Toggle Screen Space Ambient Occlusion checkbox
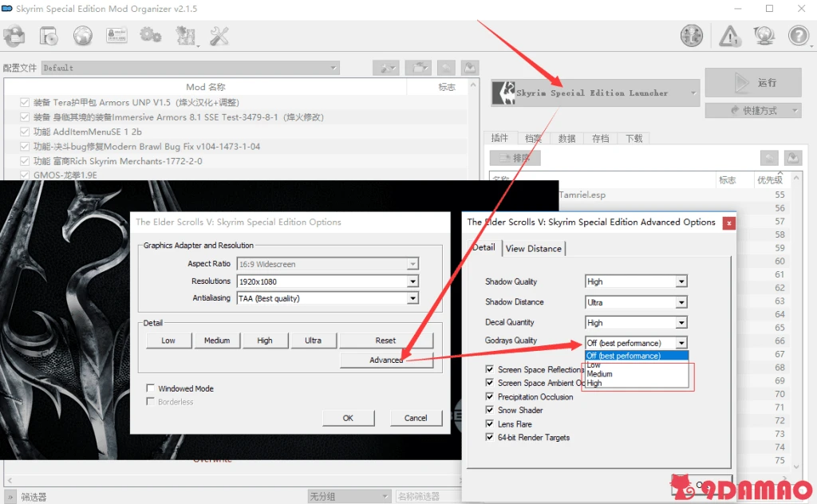The image size is (817, 504). point(489,382)
